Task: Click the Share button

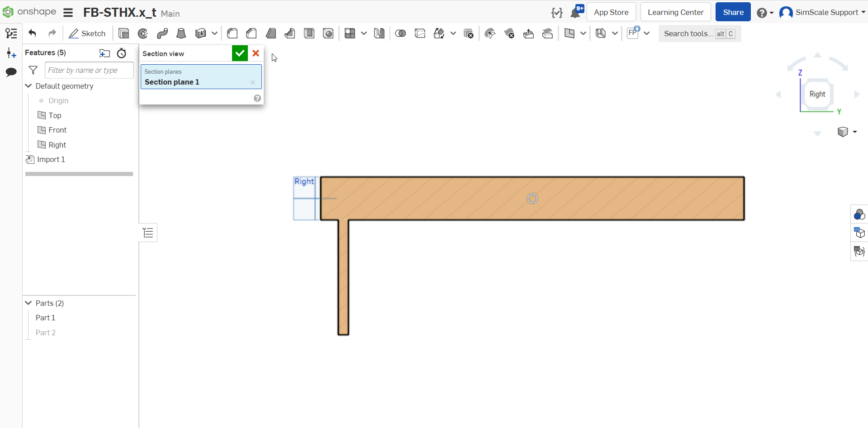Action: coord(733,12)
